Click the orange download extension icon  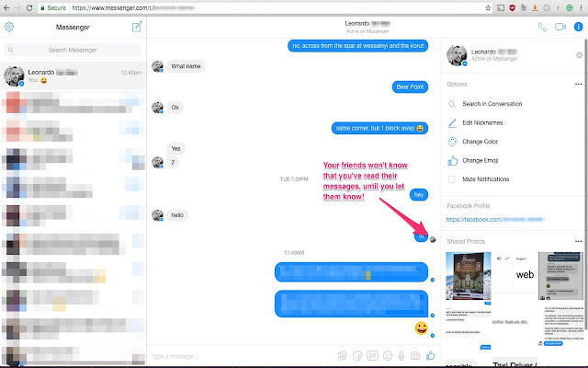pyautogui.click(x=535, y=8)
